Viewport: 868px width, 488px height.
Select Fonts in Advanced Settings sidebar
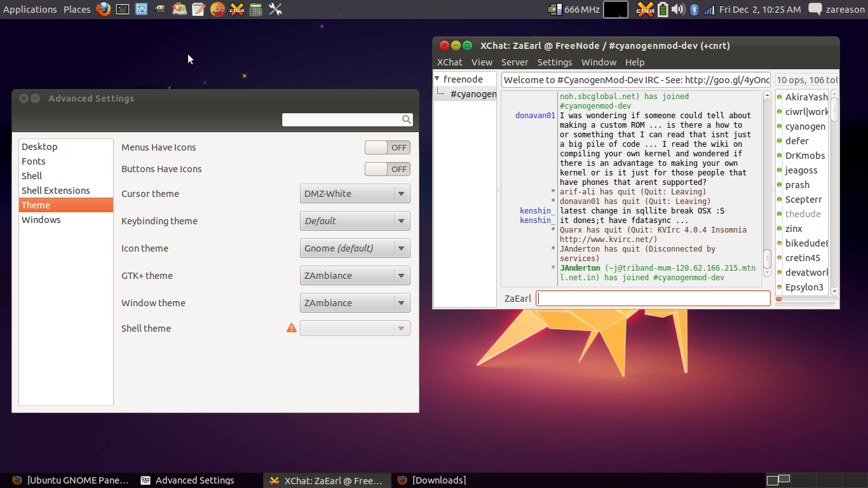click(66, 161)
